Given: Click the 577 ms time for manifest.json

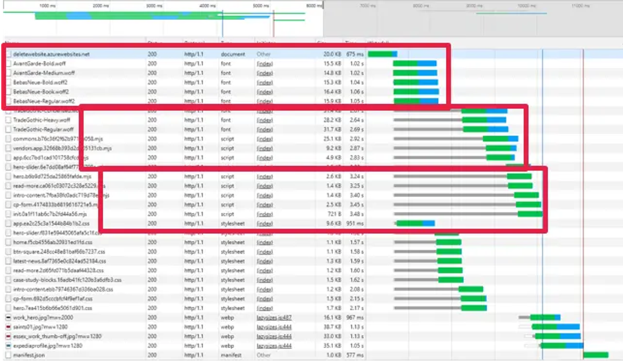Looking at the screenshot, I should [355, 355].
